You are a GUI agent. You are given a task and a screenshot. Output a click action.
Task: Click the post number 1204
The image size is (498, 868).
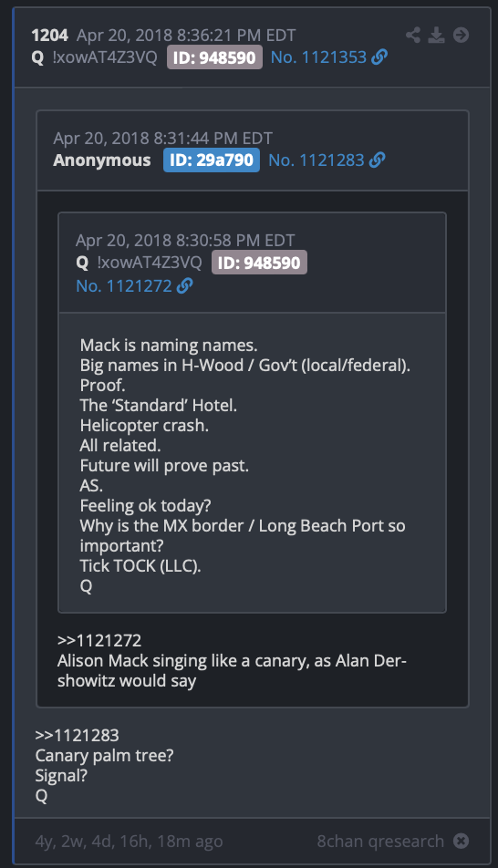pyautogui.click(x=50, y=35)
